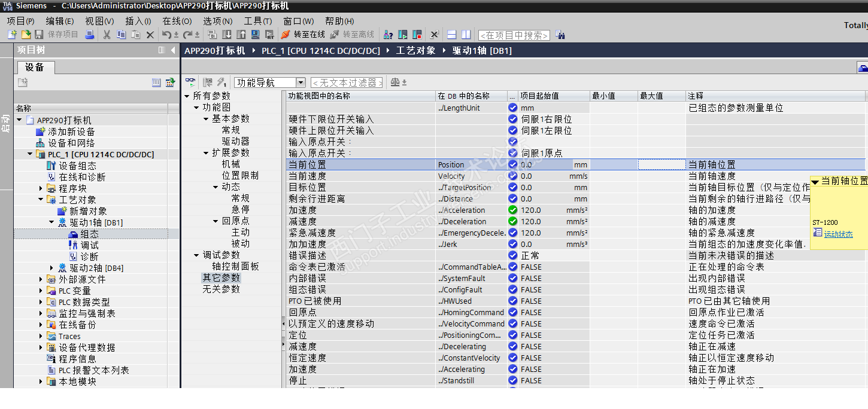
Task: Collapse 工艺对象 tree node
Action: 41,200
